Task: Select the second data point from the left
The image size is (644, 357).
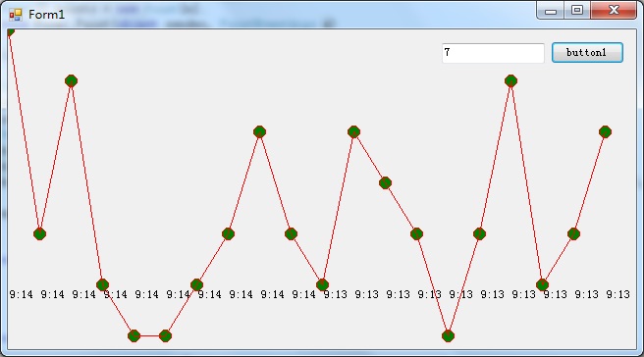Action: click(x=39, y=233)
